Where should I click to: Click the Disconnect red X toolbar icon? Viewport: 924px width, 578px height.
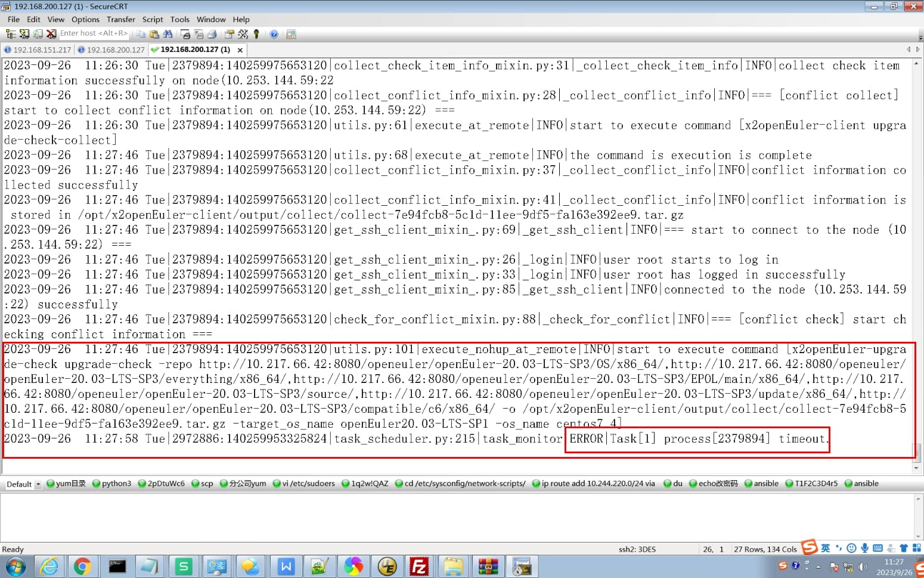51,34
